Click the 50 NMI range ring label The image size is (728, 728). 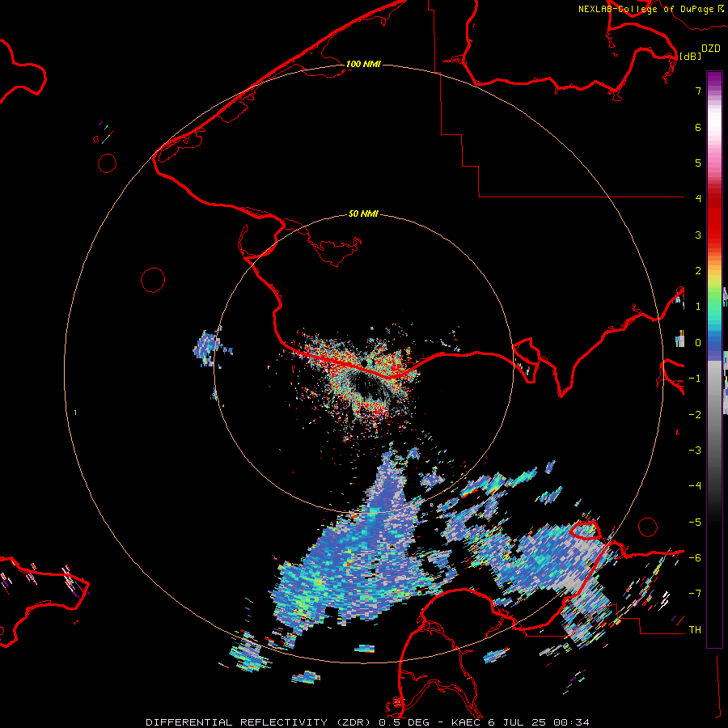click(x=363, y=214)
